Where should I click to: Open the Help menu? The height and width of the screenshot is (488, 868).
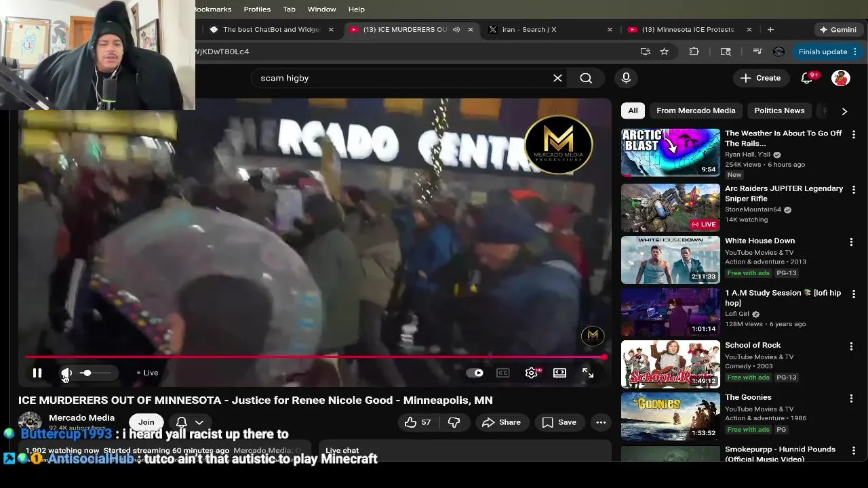tap(357, 9)
